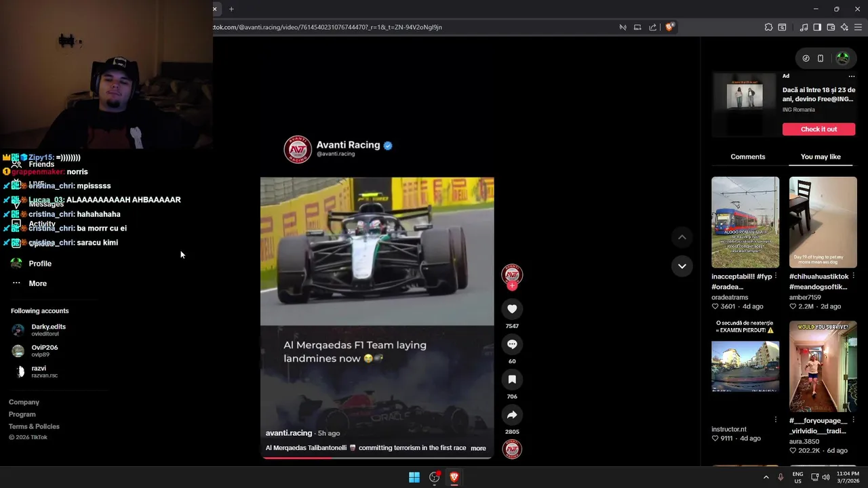868x488 pixels.
Task: Open options dots for instructor.nt video
Action: tap(776, 420)
